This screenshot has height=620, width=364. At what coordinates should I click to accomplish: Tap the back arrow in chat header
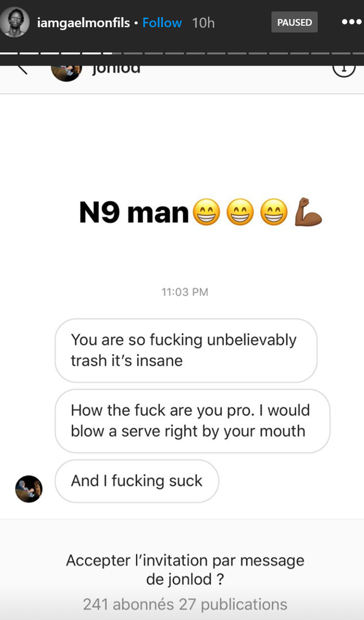[x=22, y=67]
